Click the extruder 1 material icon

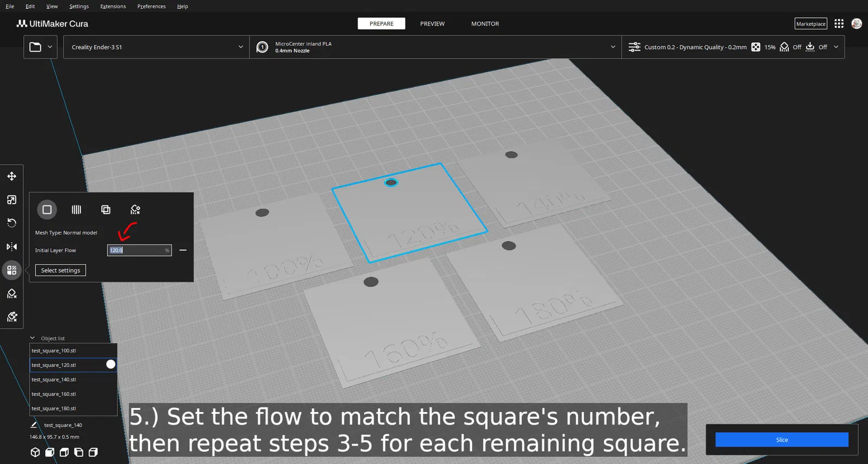click(x=262, y=47)
